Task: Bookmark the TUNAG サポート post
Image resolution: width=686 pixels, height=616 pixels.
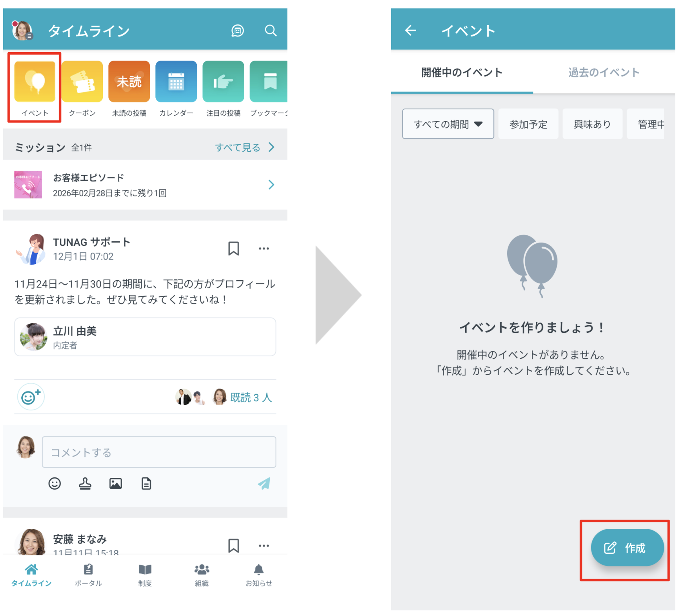Action: coord(233,249)
